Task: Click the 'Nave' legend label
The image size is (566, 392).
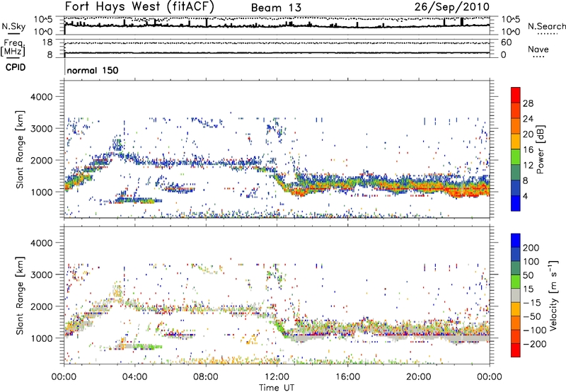Action: coord(538,49)
